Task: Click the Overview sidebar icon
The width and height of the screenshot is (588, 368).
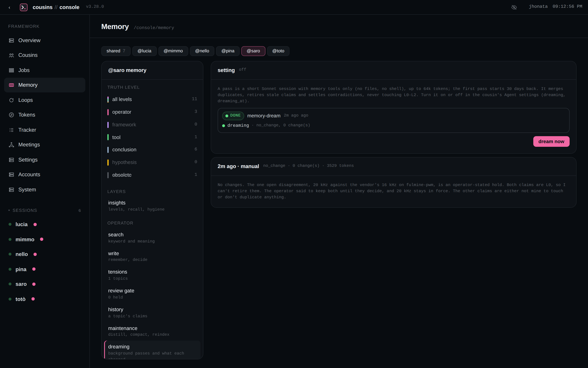Action: (11, 40)
